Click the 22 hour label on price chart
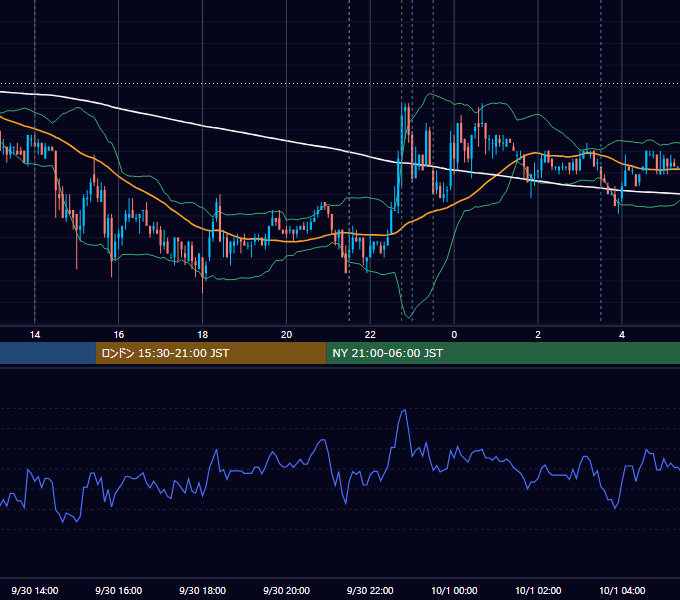 click(370, 334)
